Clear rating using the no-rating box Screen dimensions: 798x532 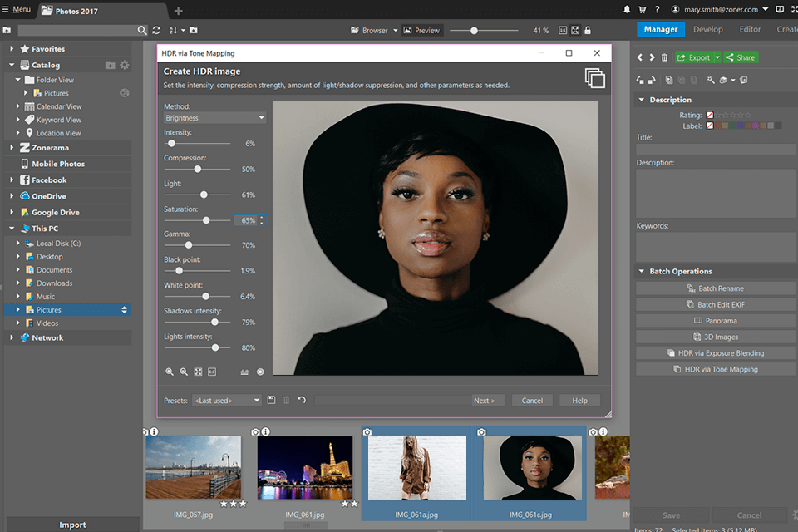click(x=710, y=115)
